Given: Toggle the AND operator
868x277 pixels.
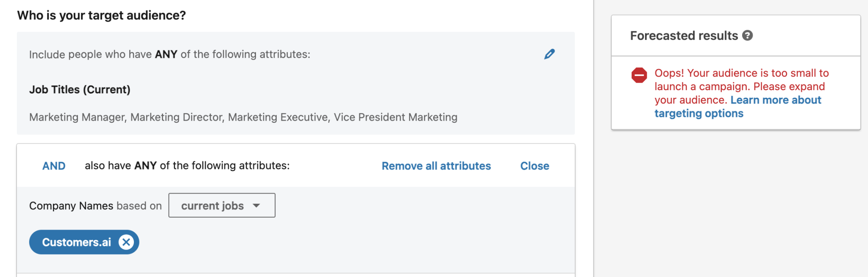Looking at the screenshot, I should 54,166.
